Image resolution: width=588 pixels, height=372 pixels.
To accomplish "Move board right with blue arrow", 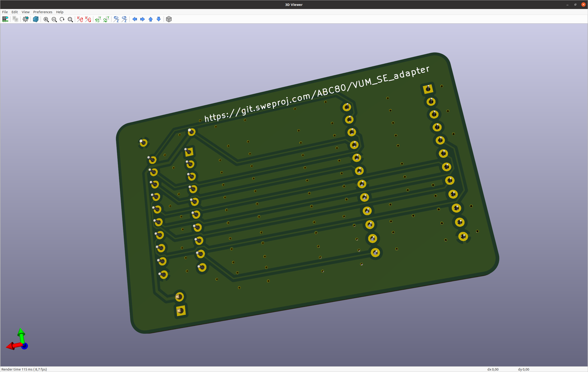I will coord(143,19).
